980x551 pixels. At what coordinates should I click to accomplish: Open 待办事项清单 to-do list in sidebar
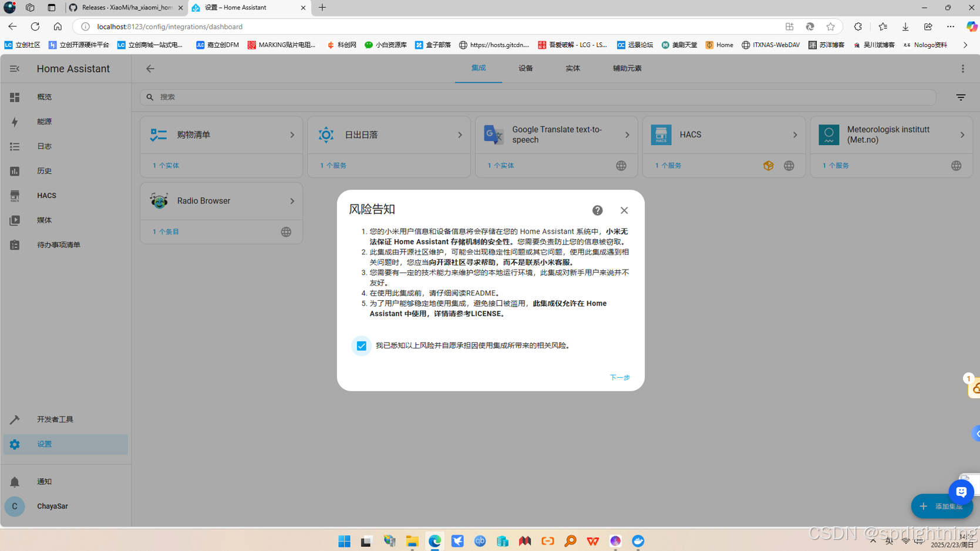[66, 245]
